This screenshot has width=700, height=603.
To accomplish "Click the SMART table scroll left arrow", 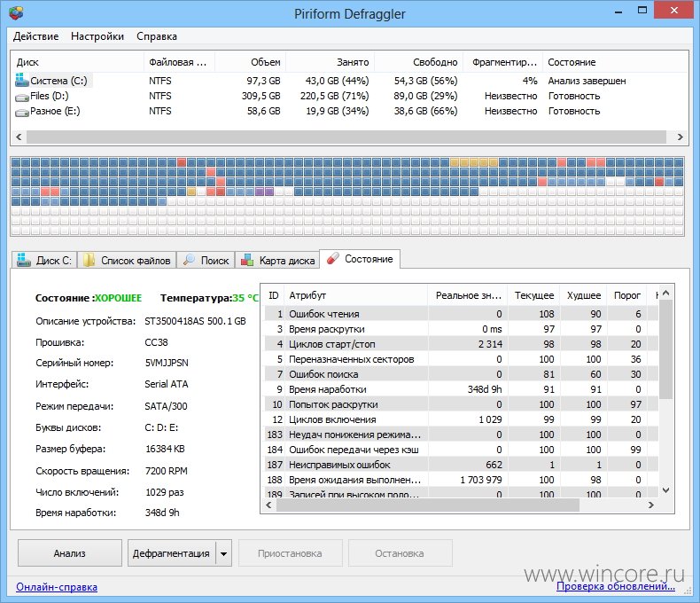I will click(x=268, y=505).
